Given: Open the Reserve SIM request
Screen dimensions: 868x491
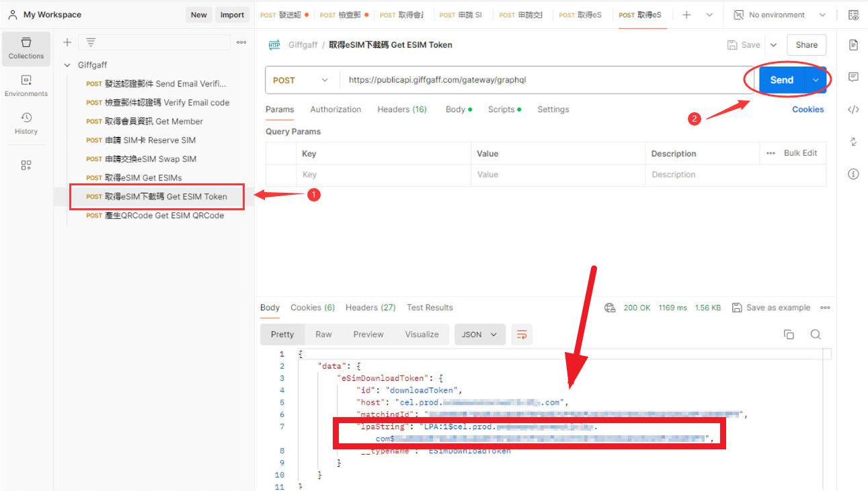Looking at the screenshot, I should click(141, 140).
